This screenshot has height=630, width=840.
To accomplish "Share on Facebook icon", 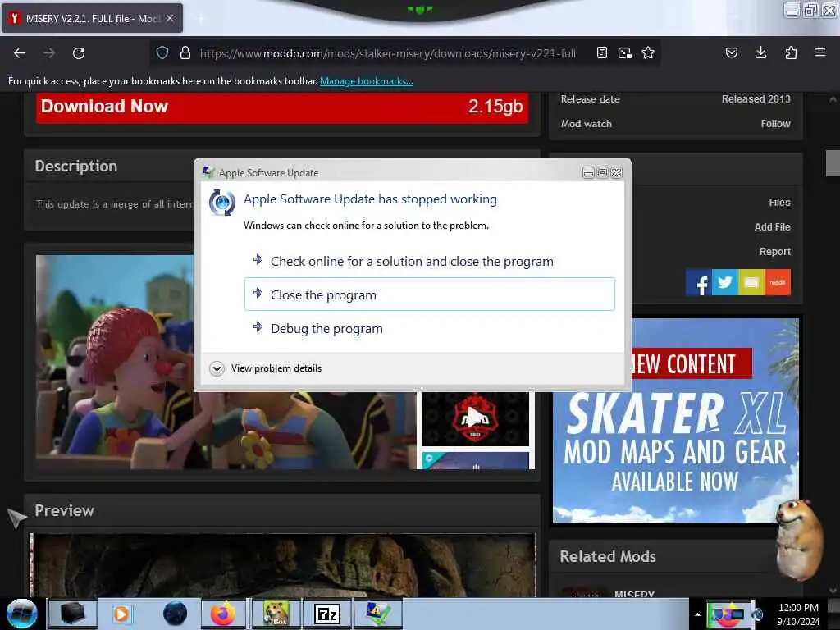I will coord(699,282).
